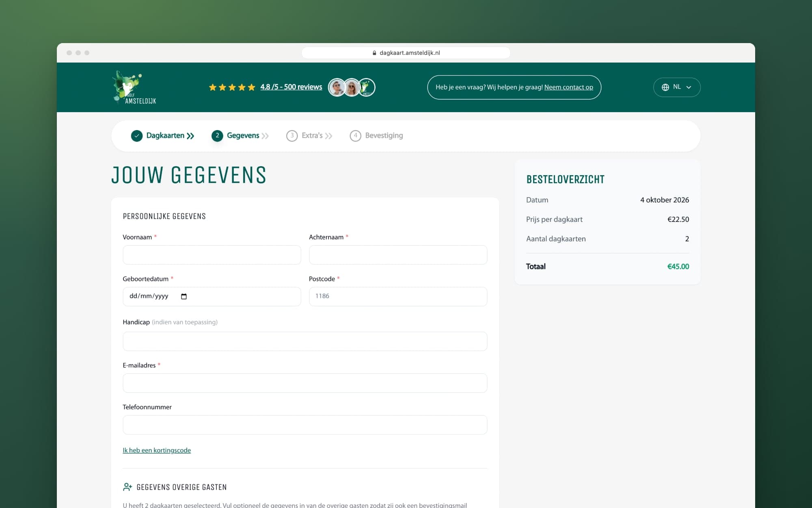Click the price €22.50 in Besteloverzicht
812x508 pixels.
[x=678, y=219]
